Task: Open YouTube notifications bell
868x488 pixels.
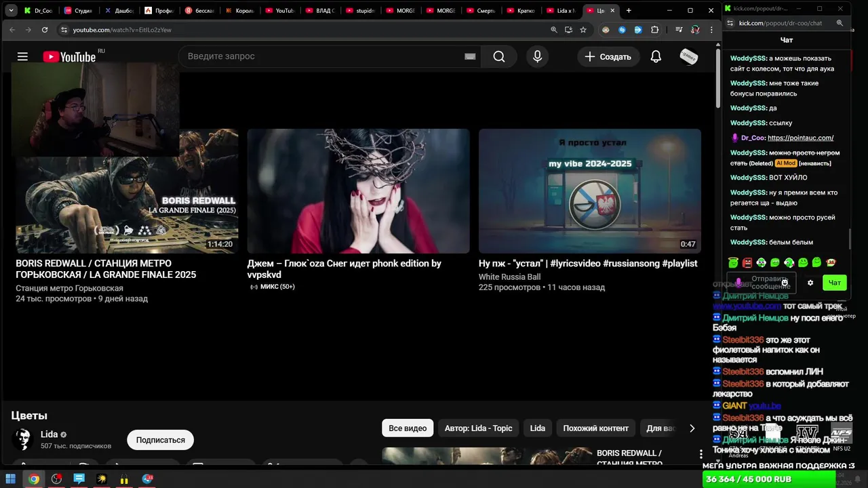Action: pyautogui.click(x=656, y=57)
